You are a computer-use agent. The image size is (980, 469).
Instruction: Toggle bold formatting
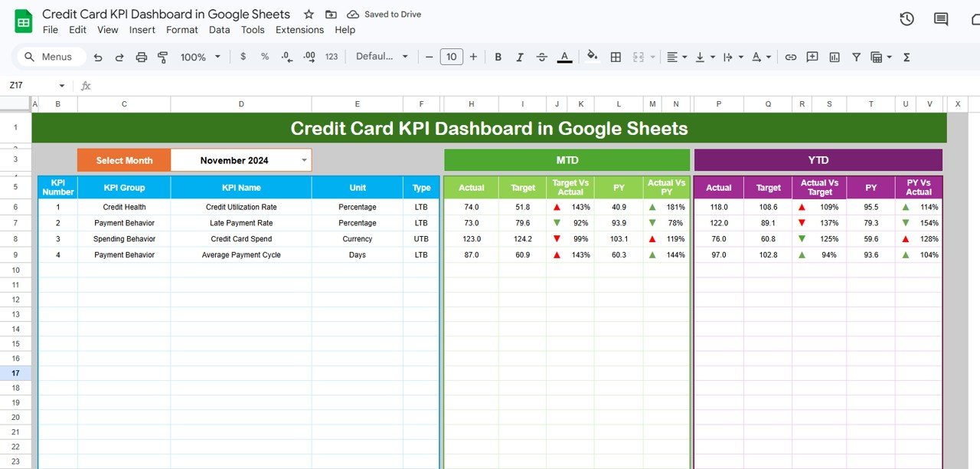pos(498,56)
